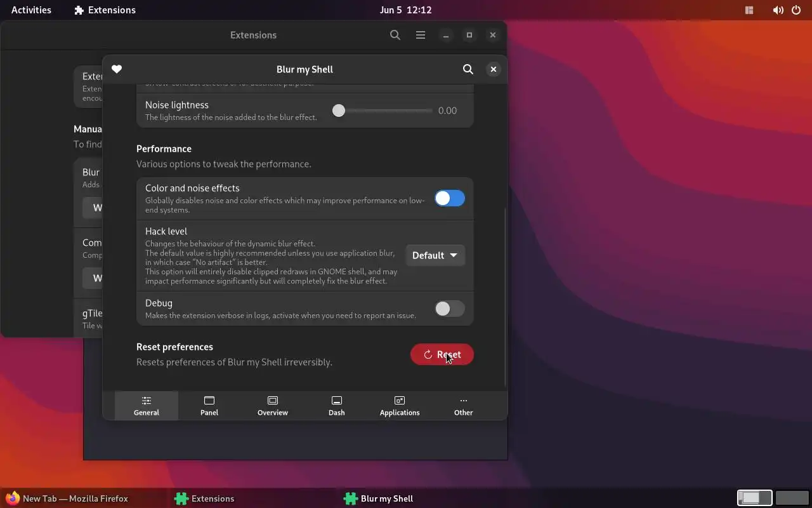Viewport: 812px width, 508px height.
Task: Close the Extensions window
Action: point(493,35)
